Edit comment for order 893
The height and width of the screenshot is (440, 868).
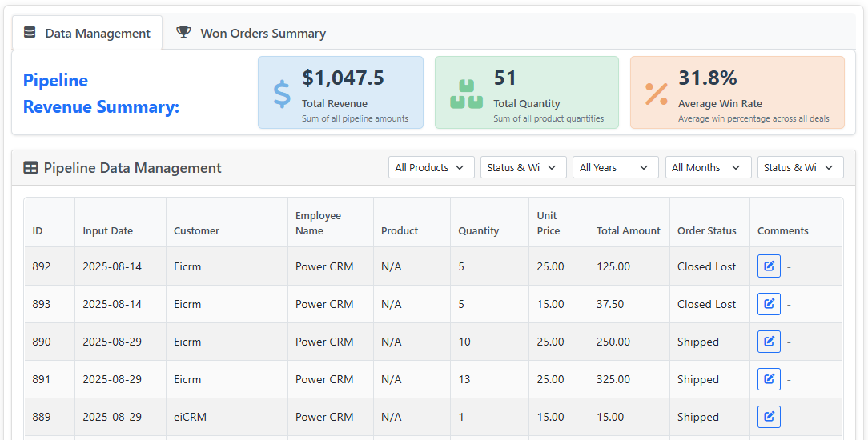[x=769, y=303]
